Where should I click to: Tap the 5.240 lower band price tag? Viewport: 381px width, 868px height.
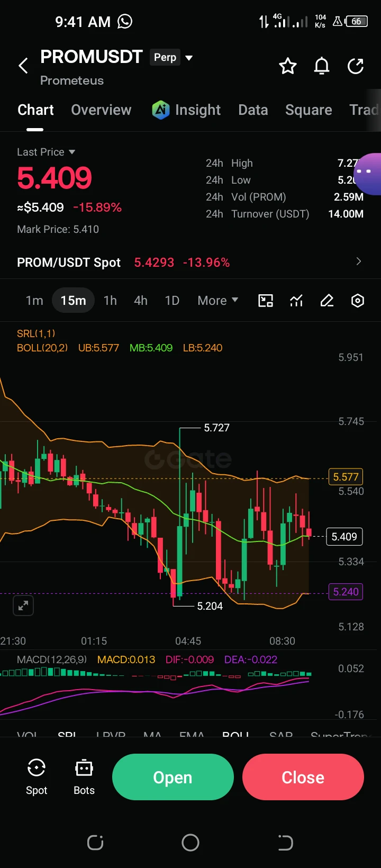click(x=346, y=592)
